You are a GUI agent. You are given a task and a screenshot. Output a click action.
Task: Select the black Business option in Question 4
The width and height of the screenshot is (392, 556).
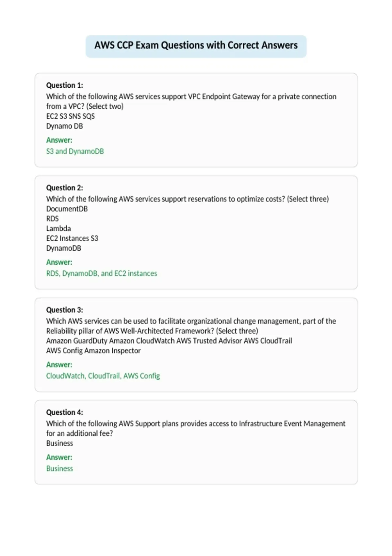[59, 443]
